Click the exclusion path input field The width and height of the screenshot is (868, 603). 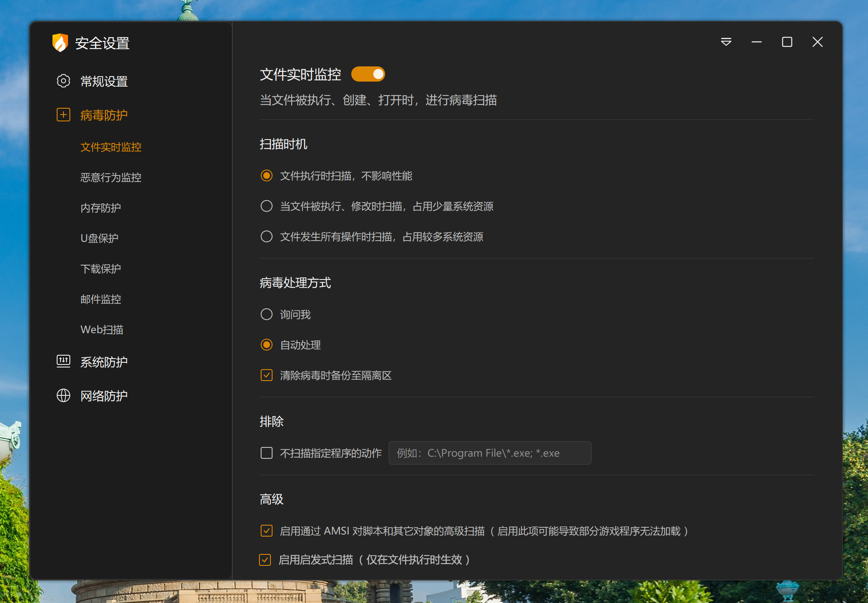click(489, 452)
